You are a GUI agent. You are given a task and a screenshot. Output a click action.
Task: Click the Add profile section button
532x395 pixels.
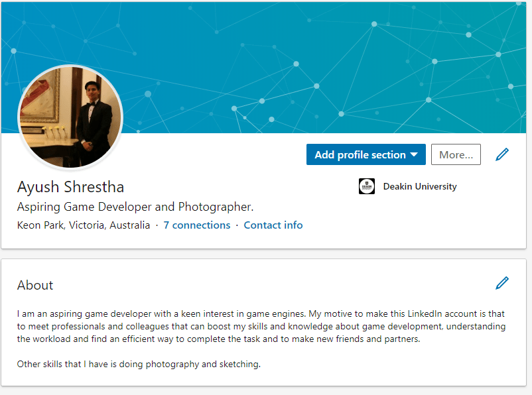360,154
